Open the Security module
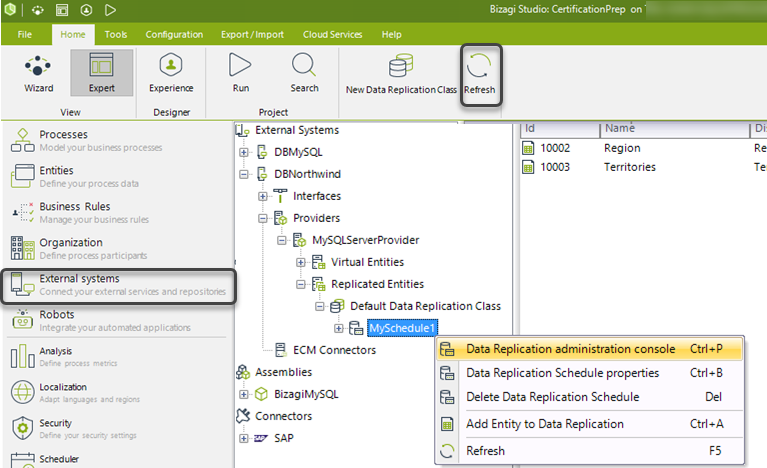The height and width of the screenshot is (468, 767). (117, 429)
